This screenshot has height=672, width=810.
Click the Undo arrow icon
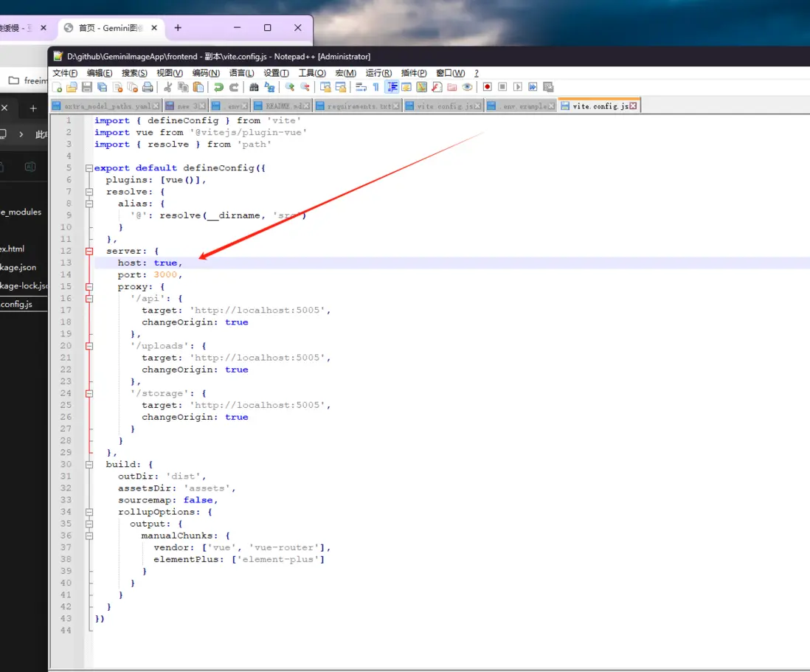(218, 87)
